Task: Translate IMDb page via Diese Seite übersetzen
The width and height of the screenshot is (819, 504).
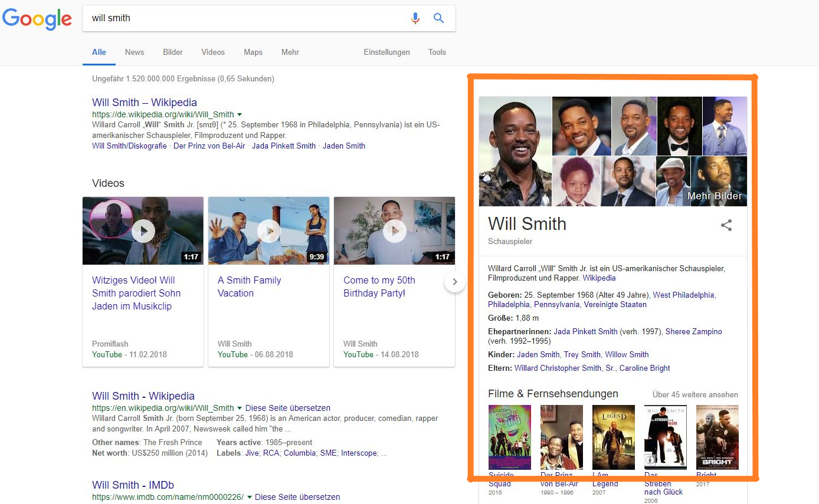Action: pos(297,497)
